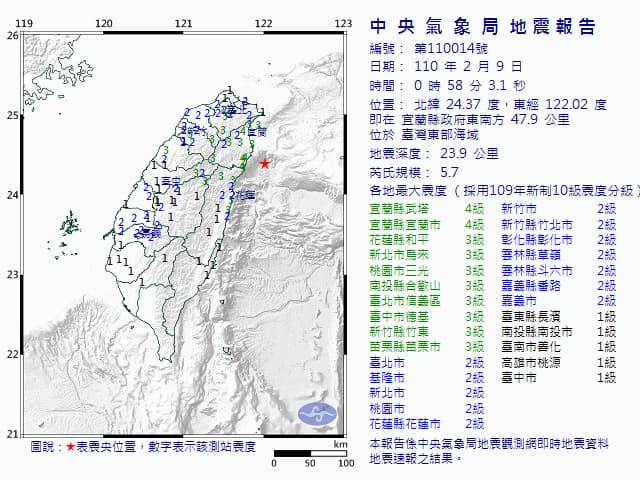This screenshot has height=480, width=640.
Task: Click 臺南市善化 1級 row
Action: click(559, 347)
